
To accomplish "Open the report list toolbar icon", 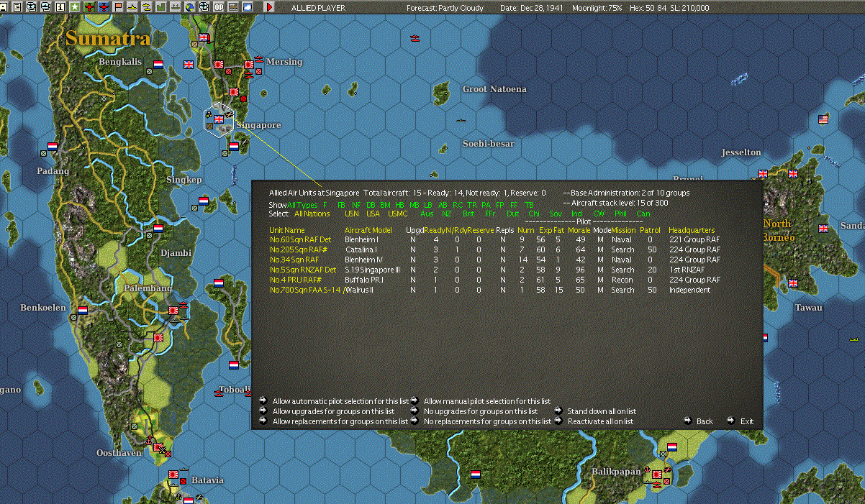I will (x=17, y=7).
